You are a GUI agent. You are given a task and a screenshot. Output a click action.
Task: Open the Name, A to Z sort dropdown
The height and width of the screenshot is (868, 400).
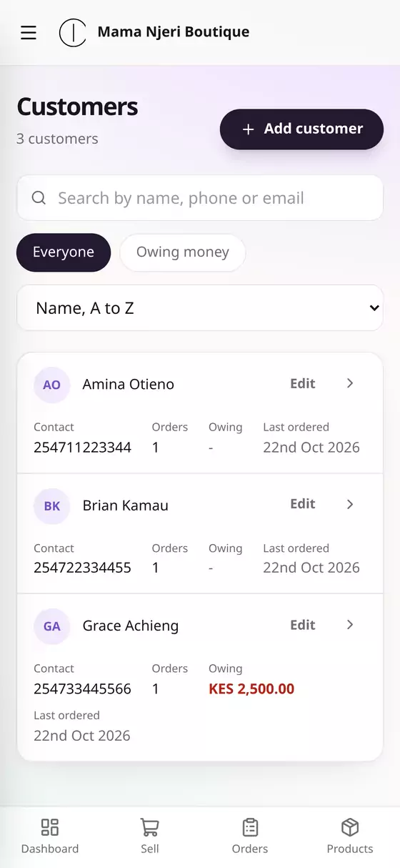coord(200,308)
